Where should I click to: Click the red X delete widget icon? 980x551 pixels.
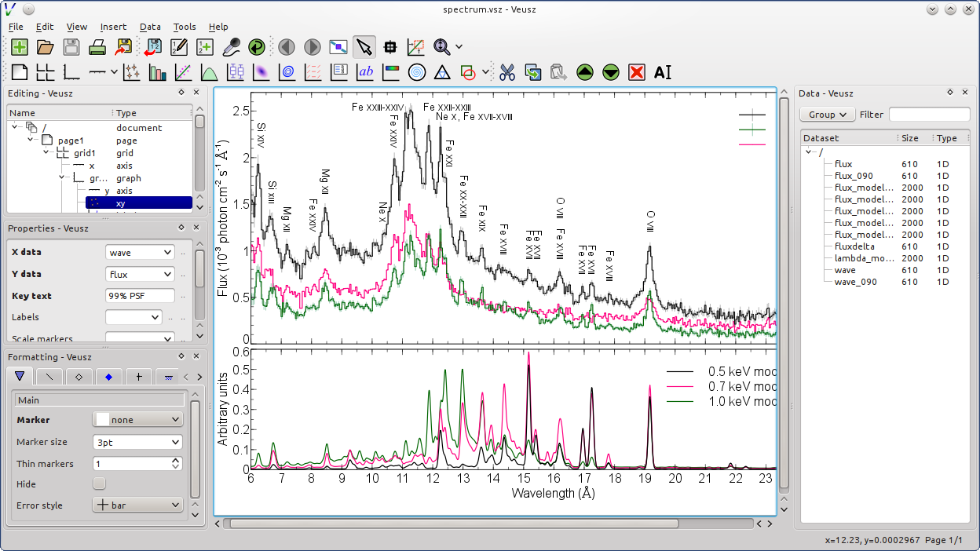(637, 72)
